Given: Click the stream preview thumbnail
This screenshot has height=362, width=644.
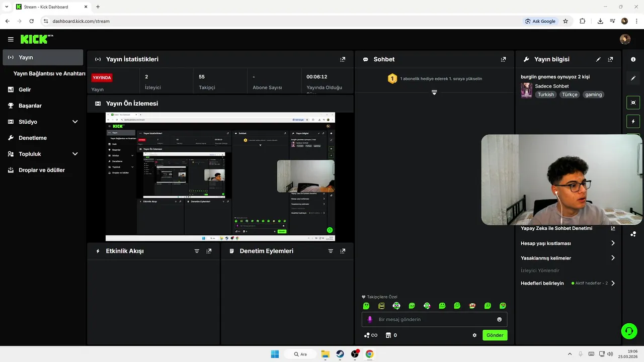Looking at the screenshot, I should click(x=220, y=176).
